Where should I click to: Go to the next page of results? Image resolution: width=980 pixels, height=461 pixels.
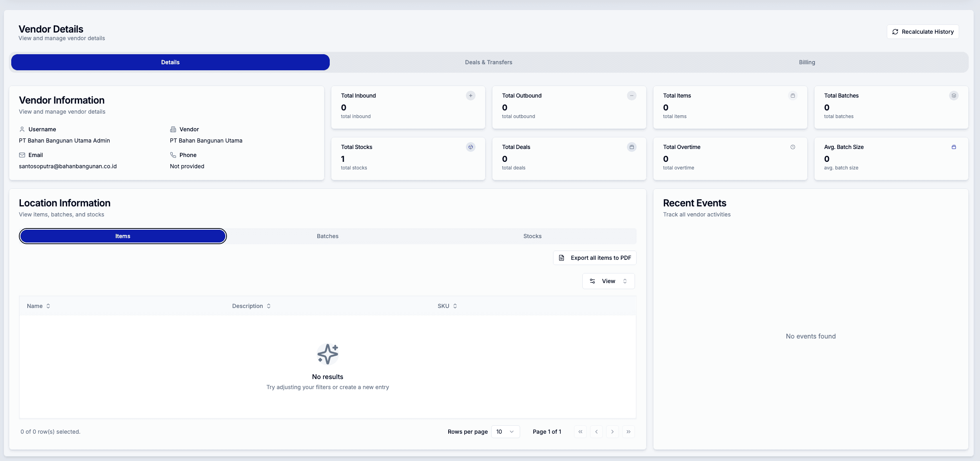(612, 431)
